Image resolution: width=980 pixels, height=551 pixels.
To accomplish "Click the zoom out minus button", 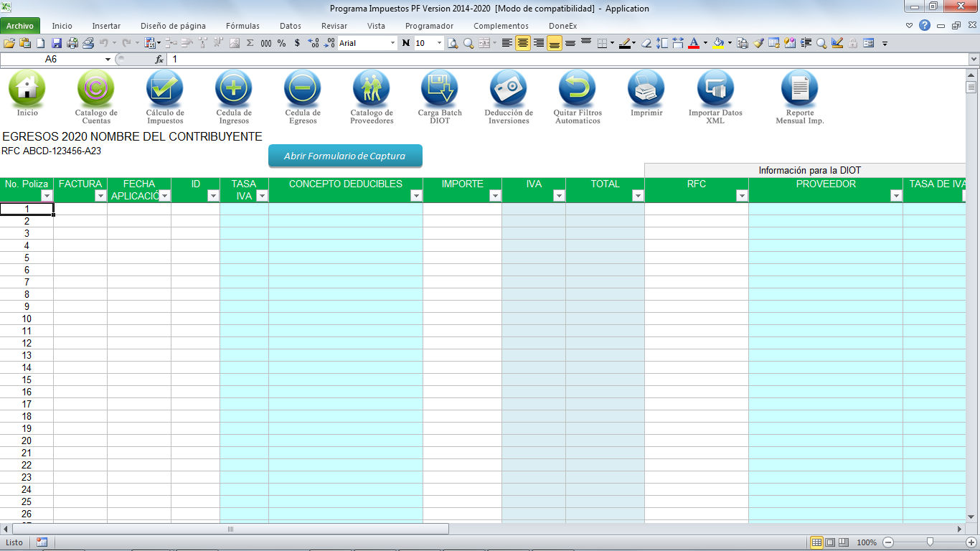I will point(888,542).
